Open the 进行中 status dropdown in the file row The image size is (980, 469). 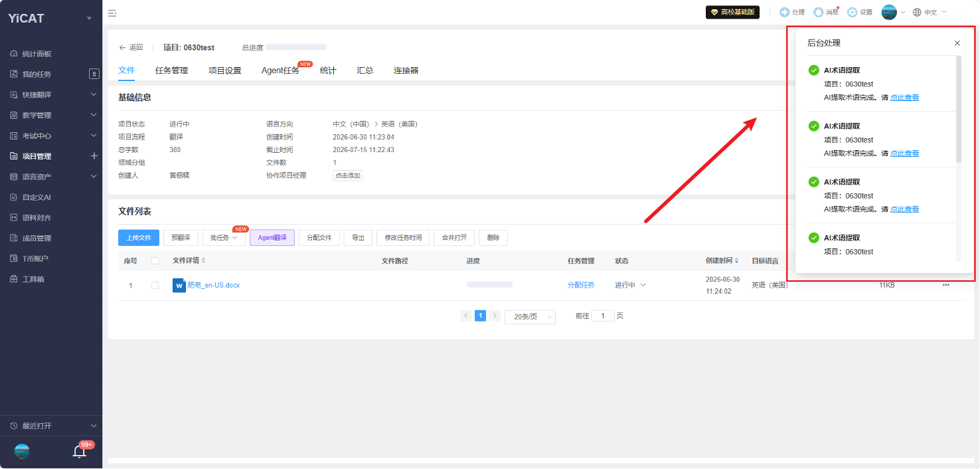coord(630,285)
